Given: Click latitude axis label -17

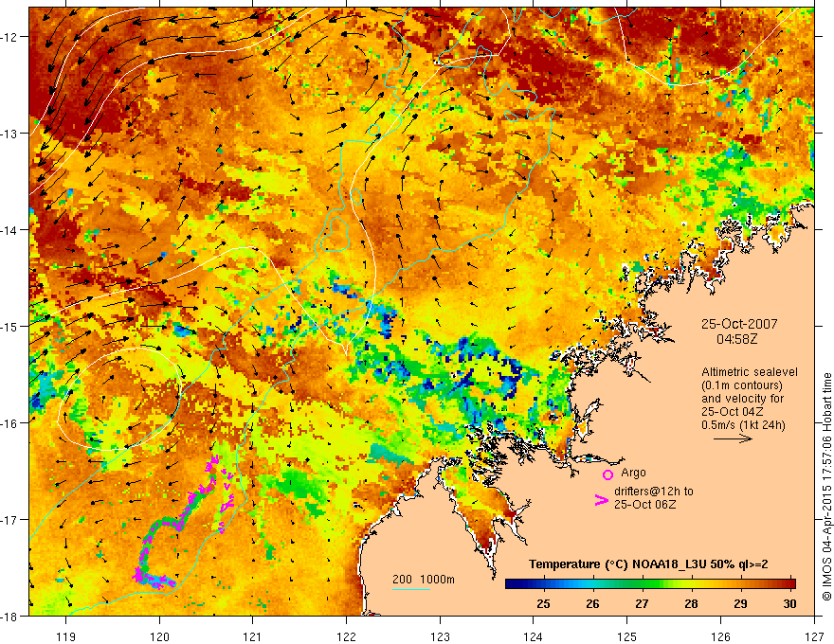Looking at the screenshot, I should coord(9,520).
